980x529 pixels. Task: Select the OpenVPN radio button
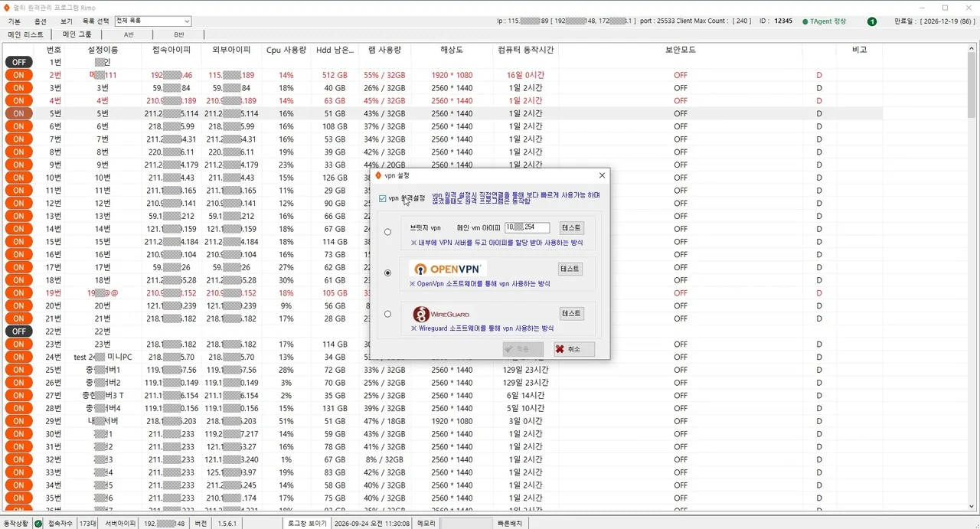click(x=388, y=273)
